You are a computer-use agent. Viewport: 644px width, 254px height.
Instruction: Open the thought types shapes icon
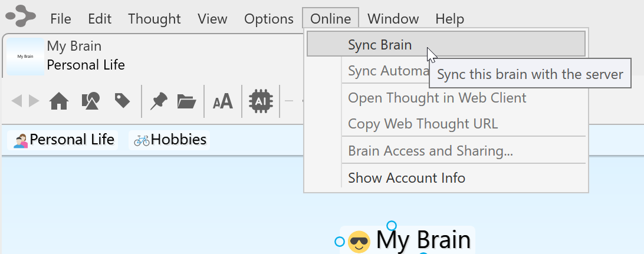(90, 101)
